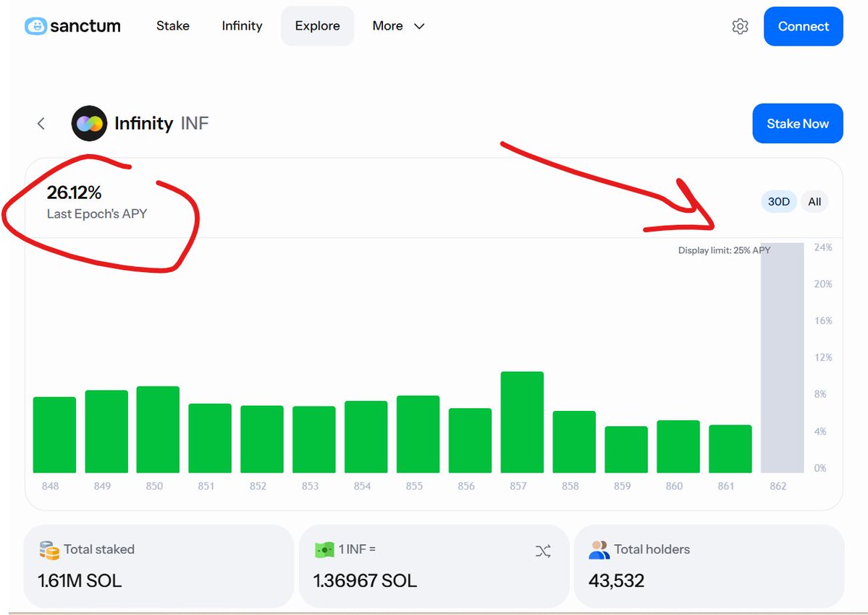Click the Infinity title heading

(x=144, y=123)
